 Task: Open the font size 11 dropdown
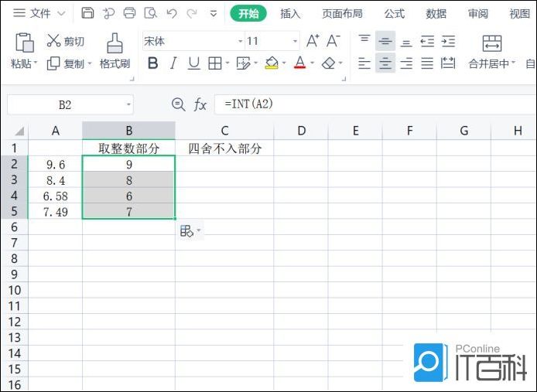[295, 42]
